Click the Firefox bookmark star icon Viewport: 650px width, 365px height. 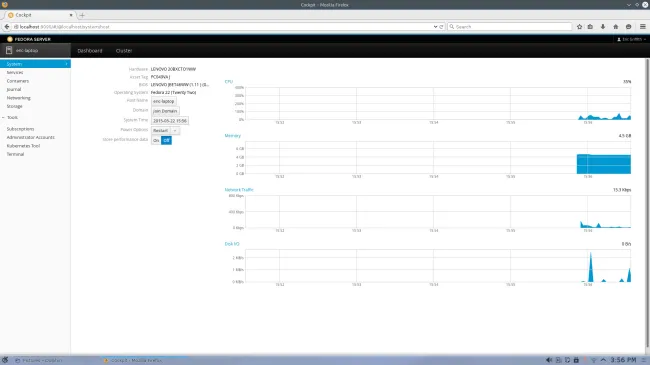point(579,27)
